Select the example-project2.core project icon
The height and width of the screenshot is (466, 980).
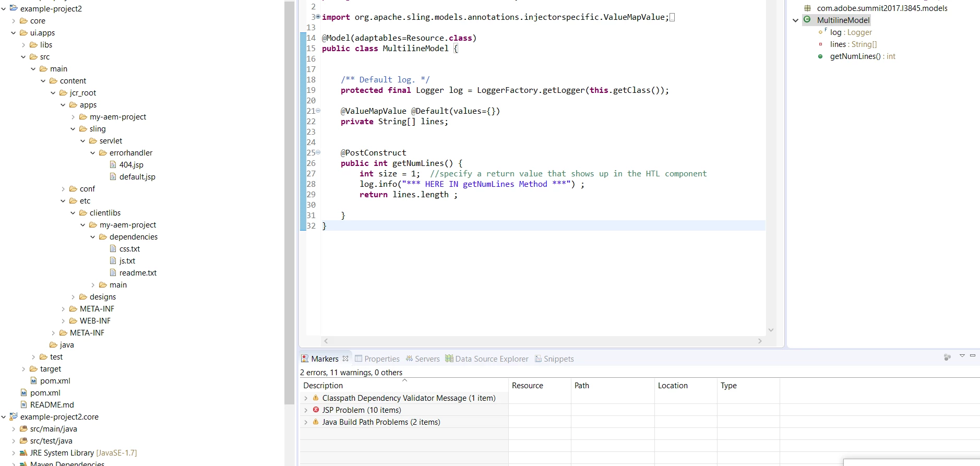[14, 416]
